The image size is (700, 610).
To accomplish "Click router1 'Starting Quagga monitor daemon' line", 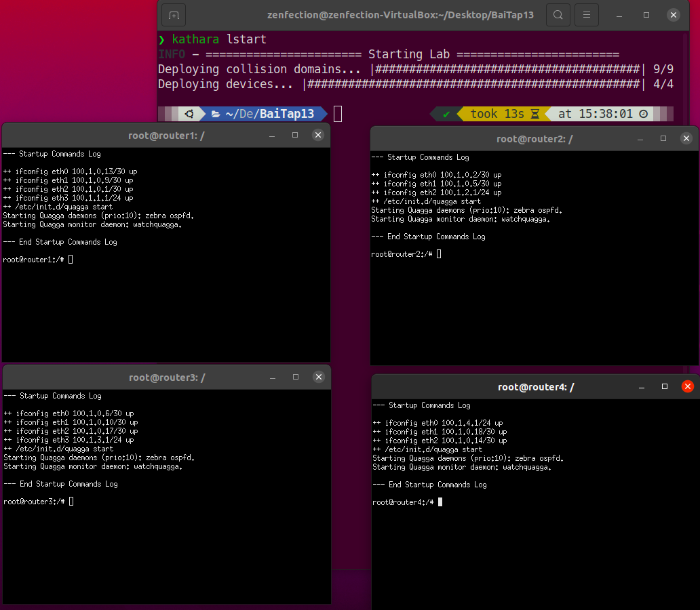I will (x=92, y=224).
